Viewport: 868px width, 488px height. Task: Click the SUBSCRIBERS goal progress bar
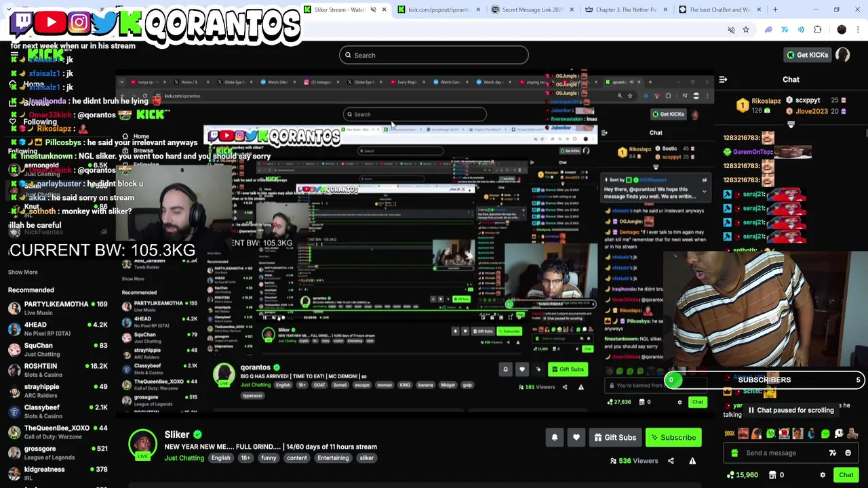pyautogui.click(x=764, y=380)
